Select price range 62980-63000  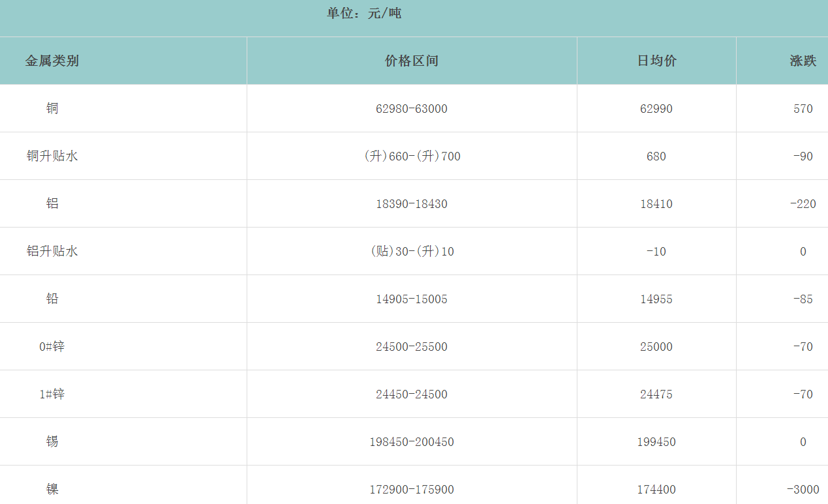click(x=412, y=109)
